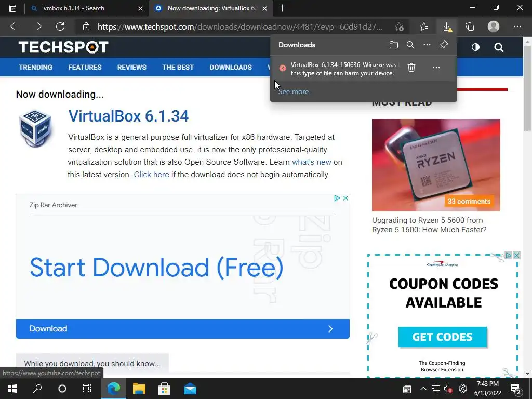Open File Explorer from taskbar
This screenshot has width=532, height=399.
point(139,389)
